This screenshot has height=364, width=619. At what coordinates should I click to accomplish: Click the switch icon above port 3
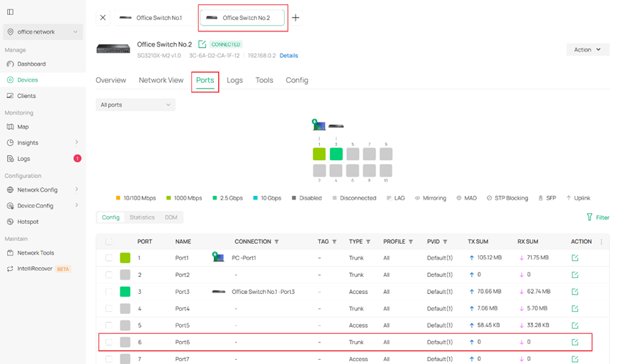click(336, 126)
